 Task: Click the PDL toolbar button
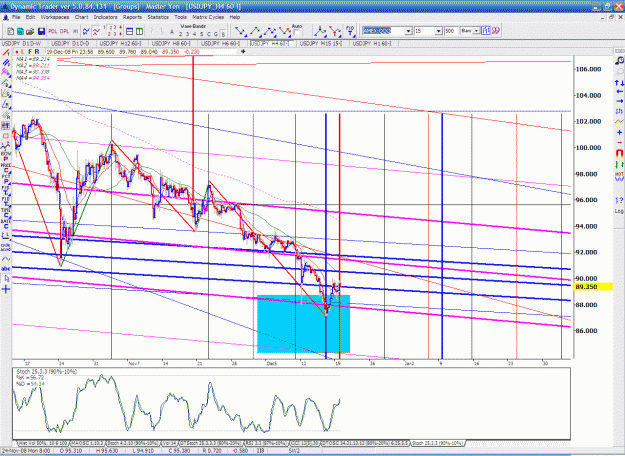pyautogui.click(x=53, y=31)
